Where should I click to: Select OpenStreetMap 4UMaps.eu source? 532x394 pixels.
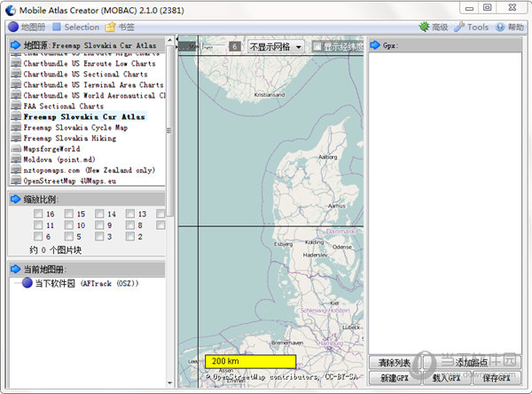click(69, 181)
